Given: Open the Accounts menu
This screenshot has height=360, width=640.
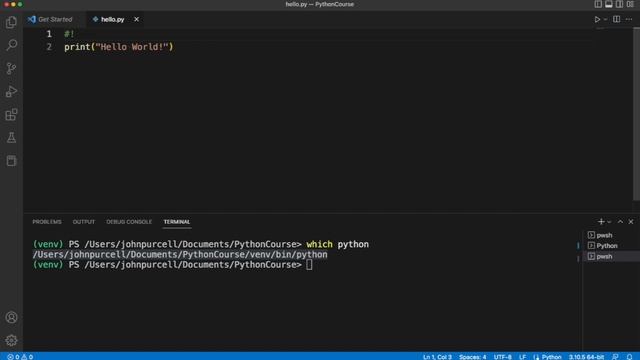Looking at the screenshot, I should click(x=11, y=317).
